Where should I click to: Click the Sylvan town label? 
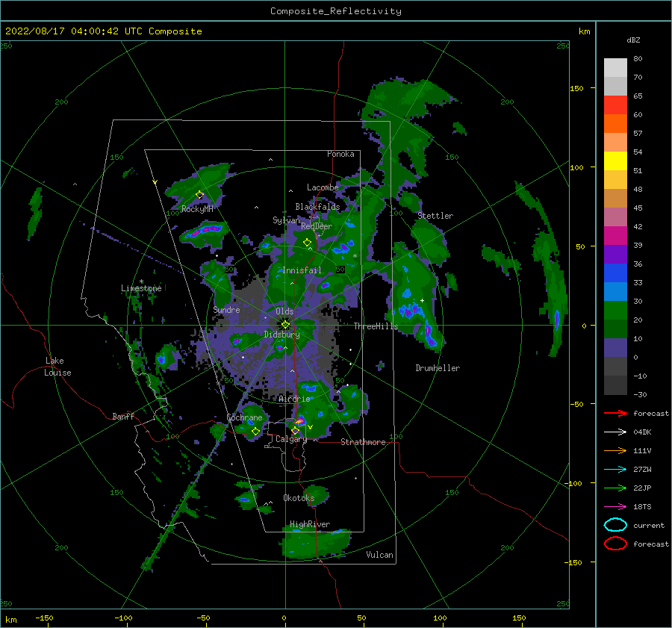click(286, 220)
